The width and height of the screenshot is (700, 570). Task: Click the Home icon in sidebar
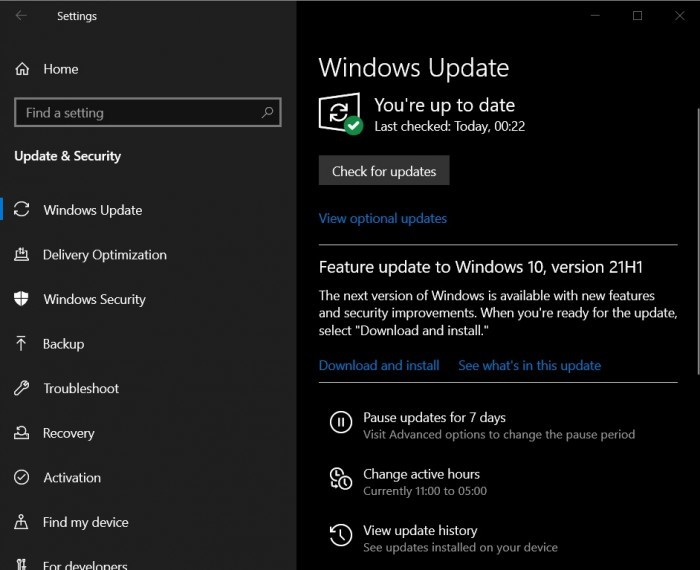(x=22, y=69)
